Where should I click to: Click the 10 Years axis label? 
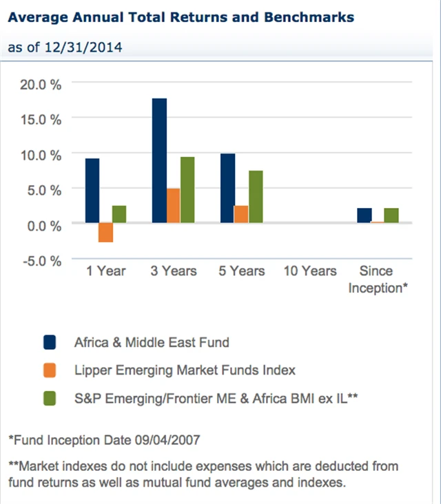click(310, 271)
